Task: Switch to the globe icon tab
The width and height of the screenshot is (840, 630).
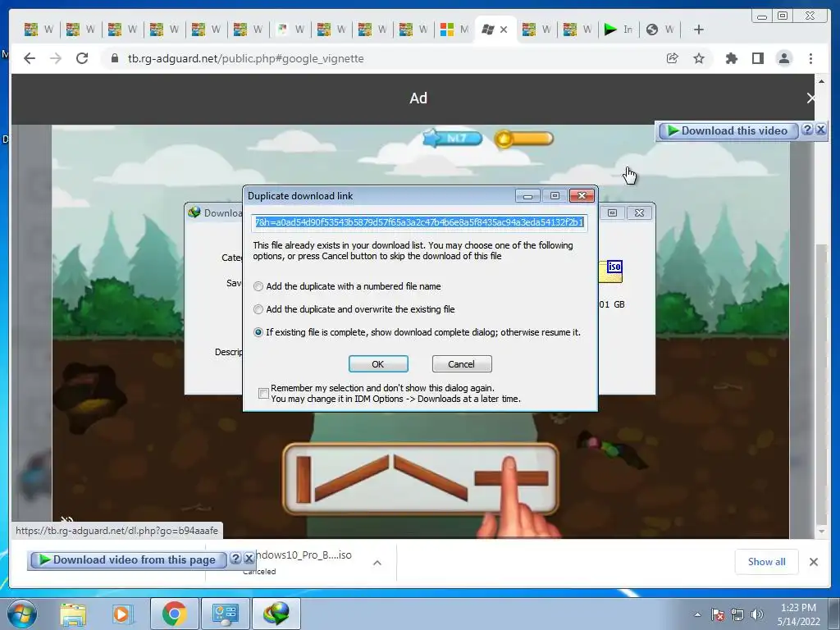Action: click(660, 30)
